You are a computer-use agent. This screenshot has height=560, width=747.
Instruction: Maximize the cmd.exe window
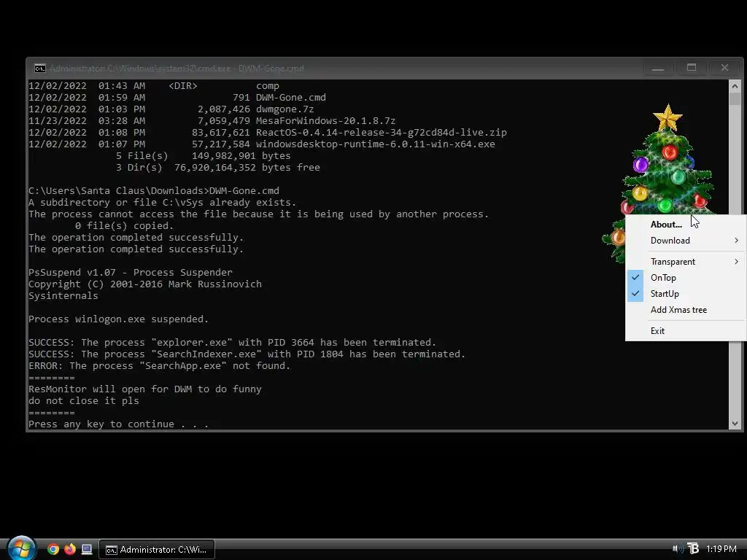pyautogui.click(x=692, y=68)
